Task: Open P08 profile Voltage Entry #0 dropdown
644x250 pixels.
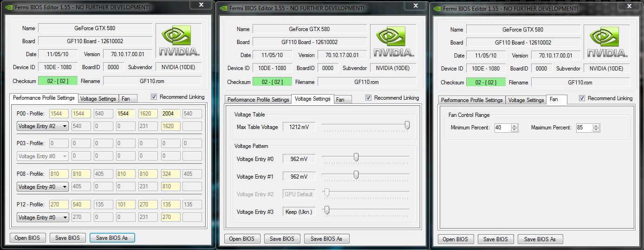Action: pyautogui.click(x=43, y=187)
